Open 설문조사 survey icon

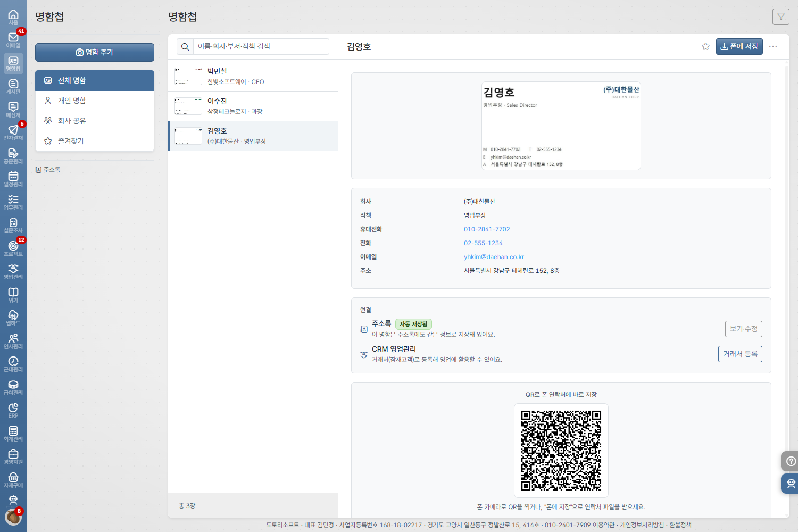click(x=13, y=225)
